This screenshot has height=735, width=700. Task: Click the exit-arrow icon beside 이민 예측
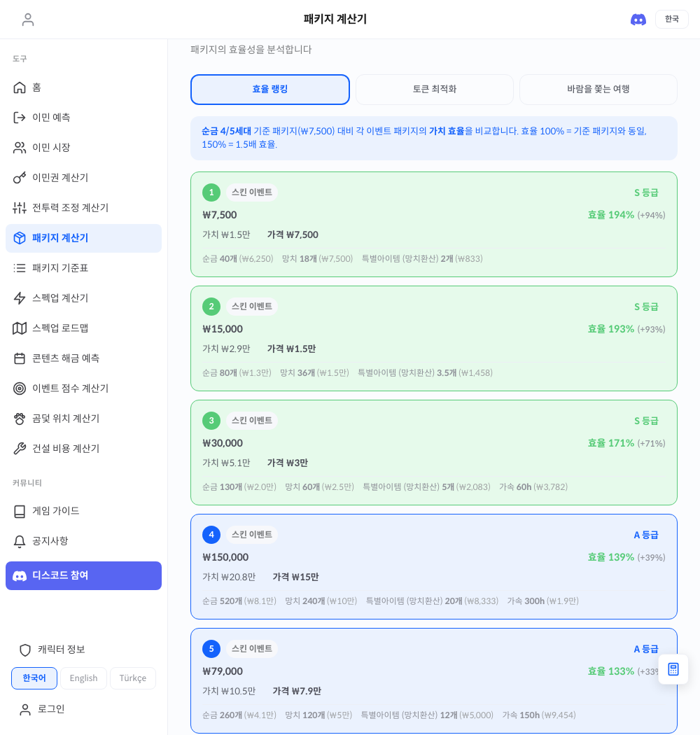click(x=19, y=118)
